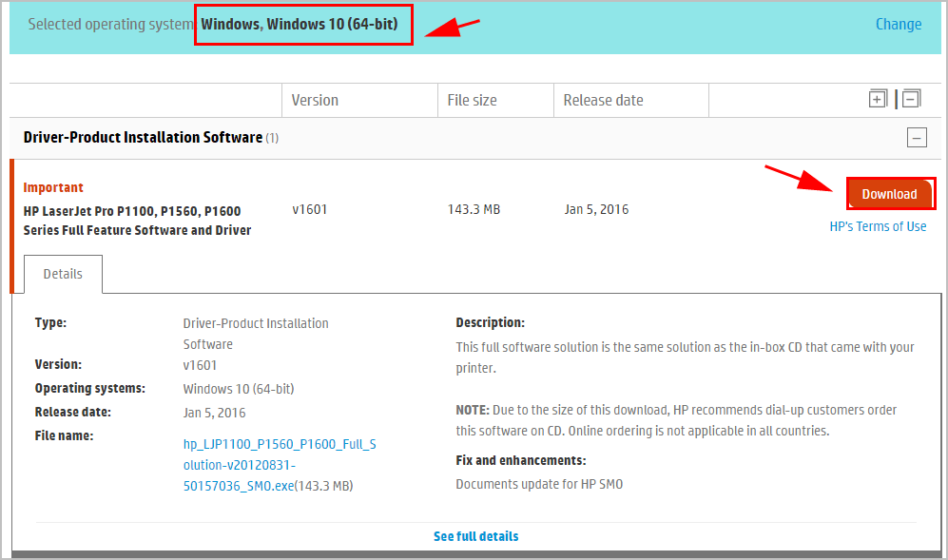Select the highlighted Windows, Windows 10 (64-bit) text
Screen dimensions: 948x560
(x=302, y=24)
